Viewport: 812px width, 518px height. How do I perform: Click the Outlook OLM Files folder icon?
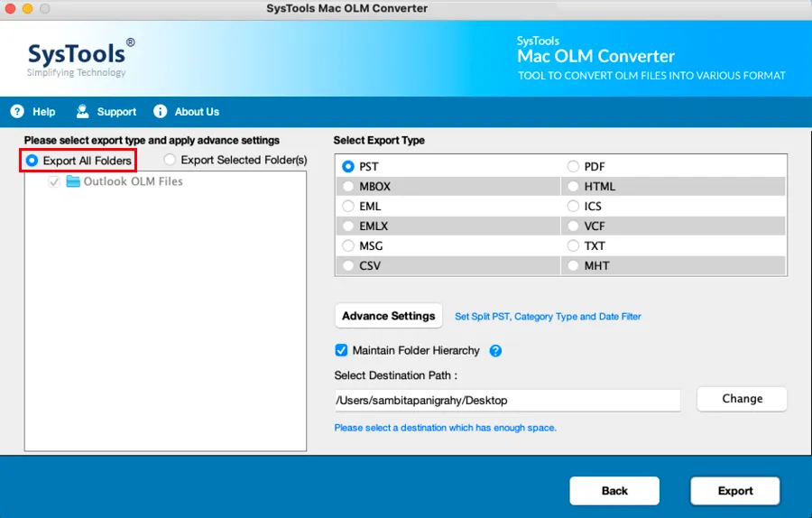click(x=73, y=181)
